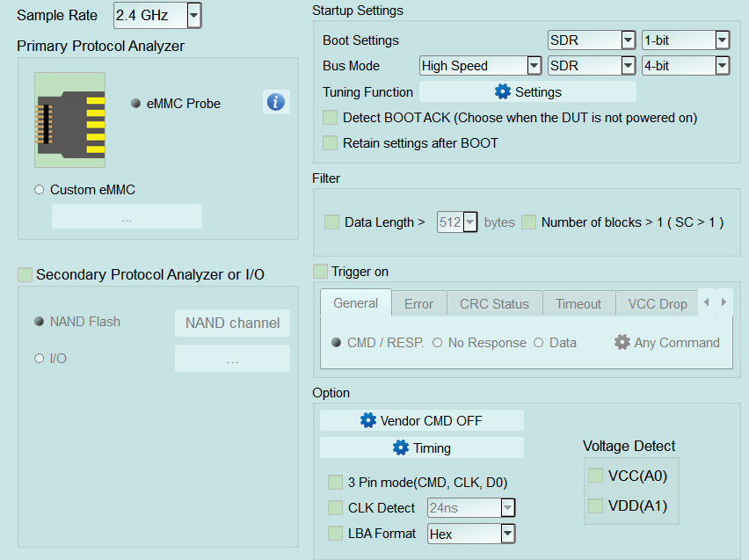Open Bus Mode High Speed dropdown
The image size is (749, 560).
[481, 65]
